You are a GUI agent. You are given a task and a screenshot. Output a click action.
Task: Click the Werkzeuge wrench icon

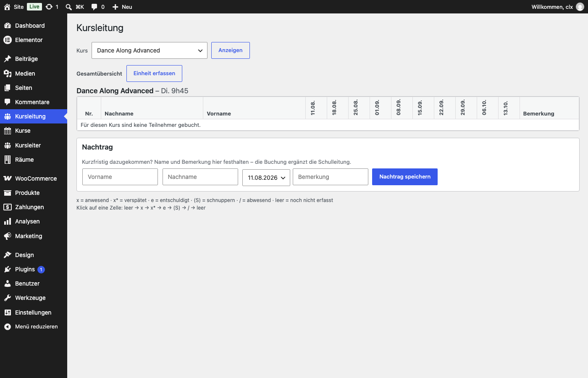point(8,298)
